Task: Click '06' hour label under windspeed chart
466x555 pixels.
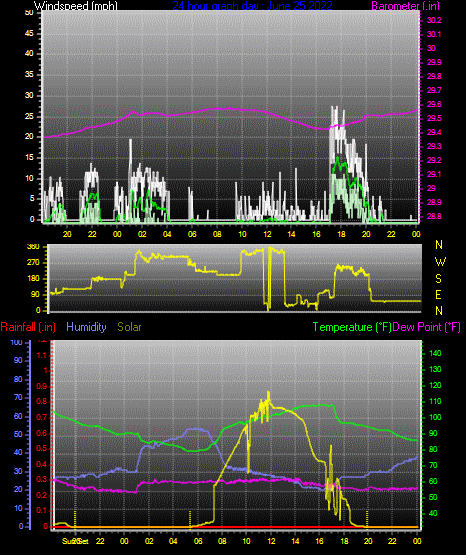Action: pos(192,234)
